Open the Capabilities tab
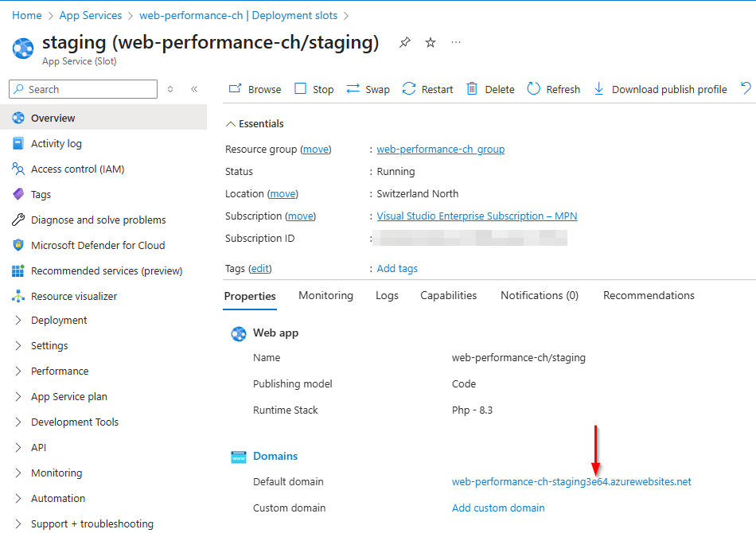The height and width of the screenshot is (533, 756). point(448,295)
